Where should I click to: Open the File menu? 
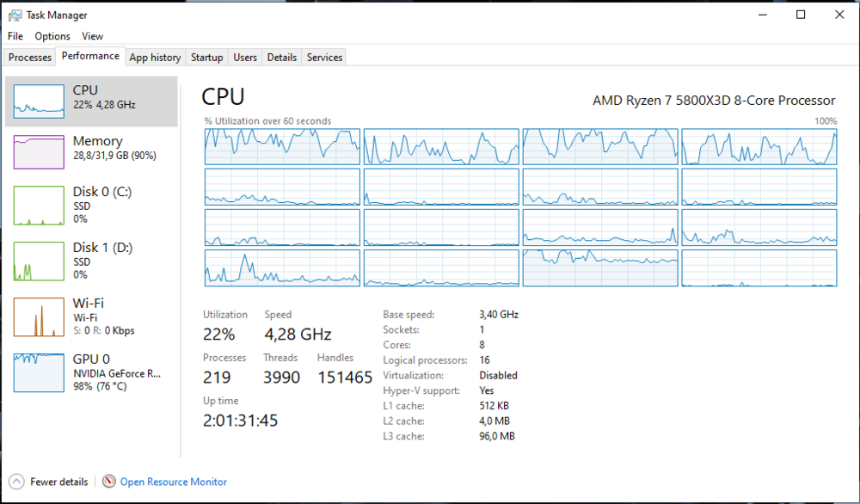[x=15, y=36]
